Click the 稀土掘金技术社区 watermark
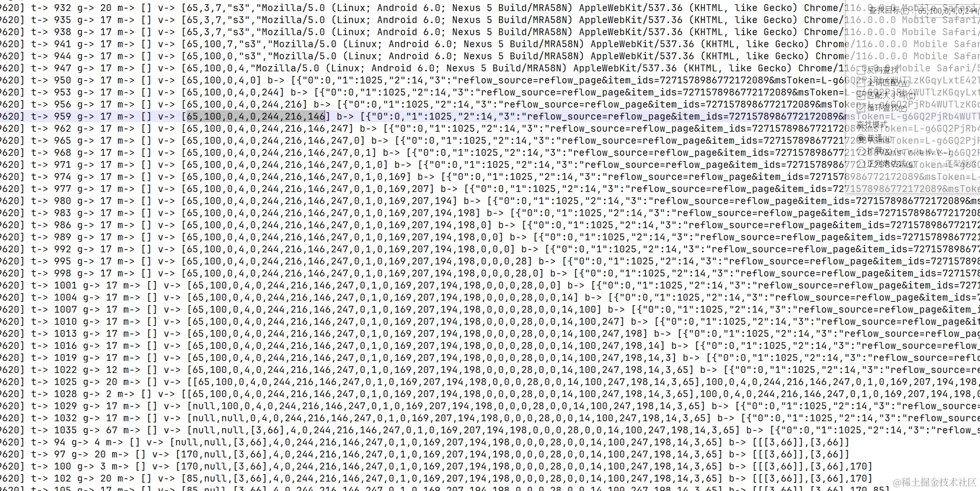Screen dimensions: 980x491 935,482
